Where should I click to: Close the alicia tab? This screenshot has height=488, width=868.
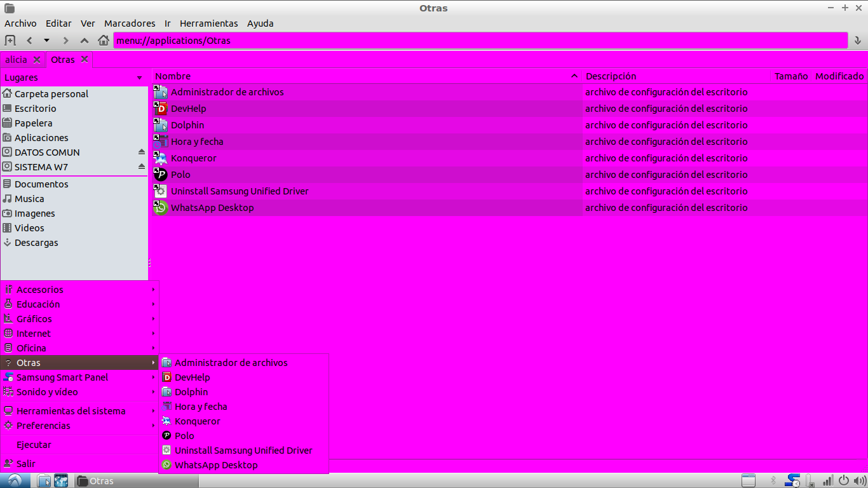coord(37,60)
